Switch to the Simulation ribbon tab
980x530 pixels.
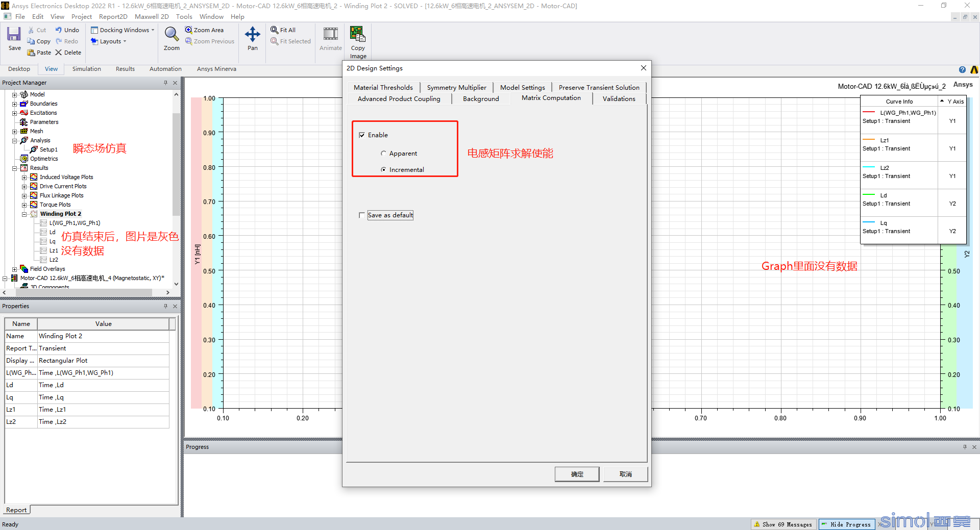86,69
